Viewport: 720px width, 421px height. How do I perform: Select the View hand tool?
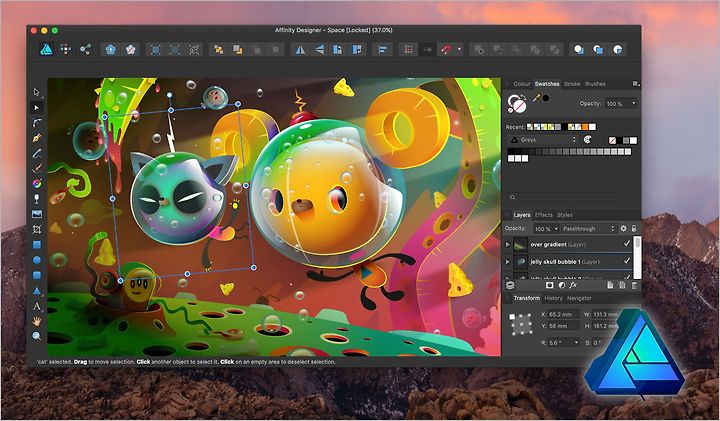pyautogui.click(x=37, y=321)
